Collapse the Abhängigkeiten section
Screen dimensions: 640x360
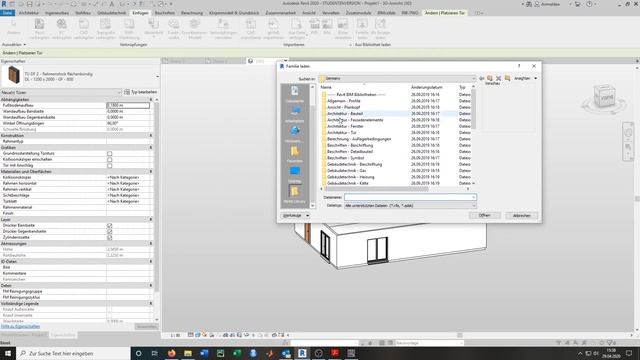pos(151,100)
